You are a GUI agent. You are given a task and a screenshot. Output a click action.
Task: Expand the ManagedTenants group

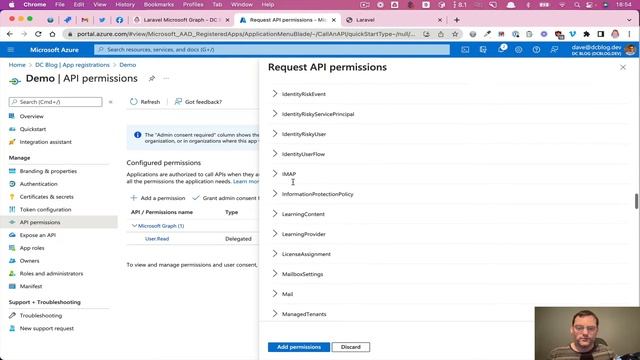[275, 314]
